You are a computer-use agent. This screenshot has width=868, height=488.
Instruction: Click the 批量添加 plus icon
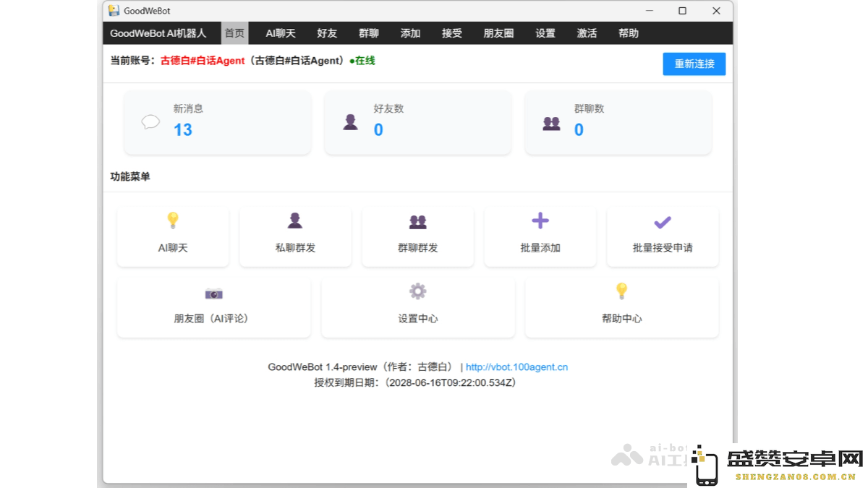540,221
